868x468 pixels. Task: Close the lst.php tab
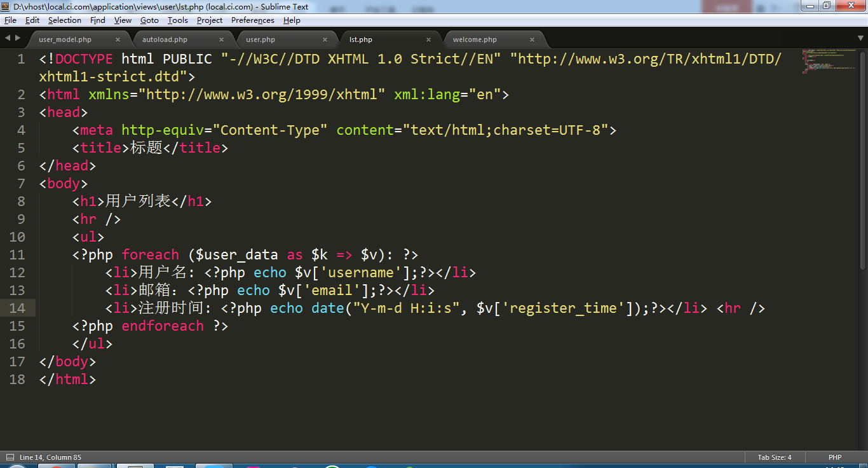coord(429,39)
